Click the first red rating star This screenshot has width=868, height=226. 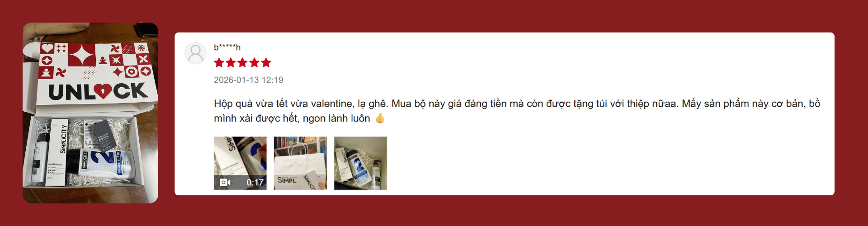219,63
